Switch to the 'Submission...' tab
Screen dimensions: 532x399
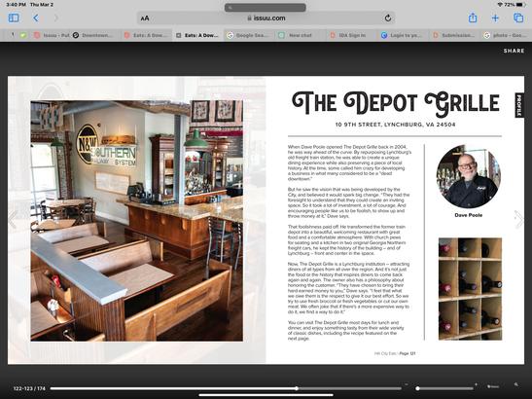click(454, 35)
